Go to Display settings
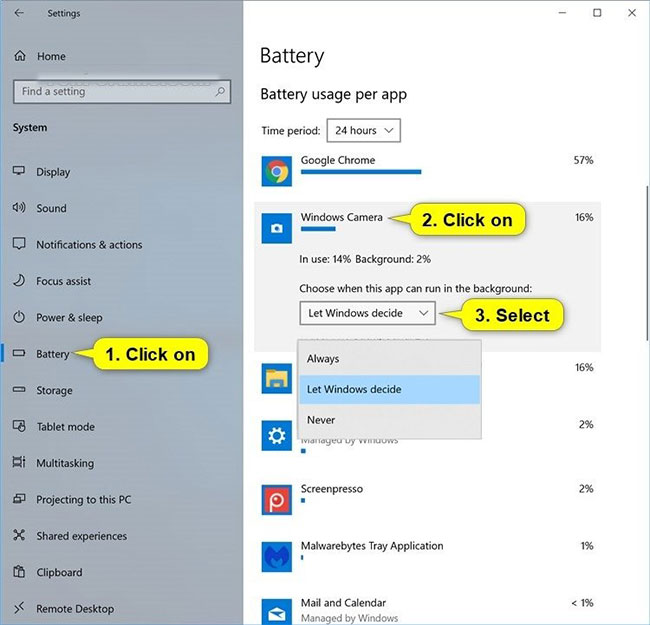The height and width of the screenshot is (625, 650). [53, 172]
